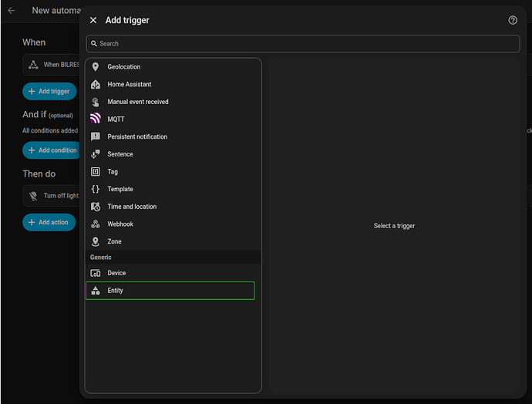
Task: Focus the Search triggers field
Action: tap(303, 44)
